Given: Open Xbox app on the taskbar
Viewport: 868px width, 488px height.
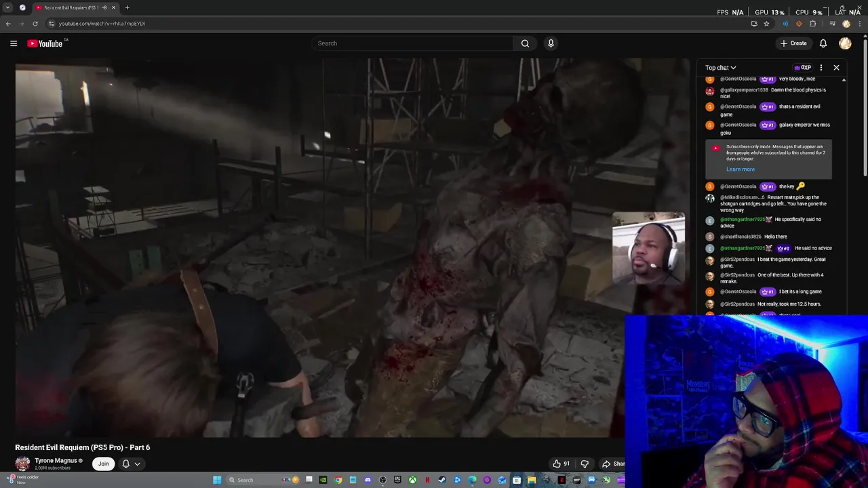Looking at the screenshot, I should point(412,480).
